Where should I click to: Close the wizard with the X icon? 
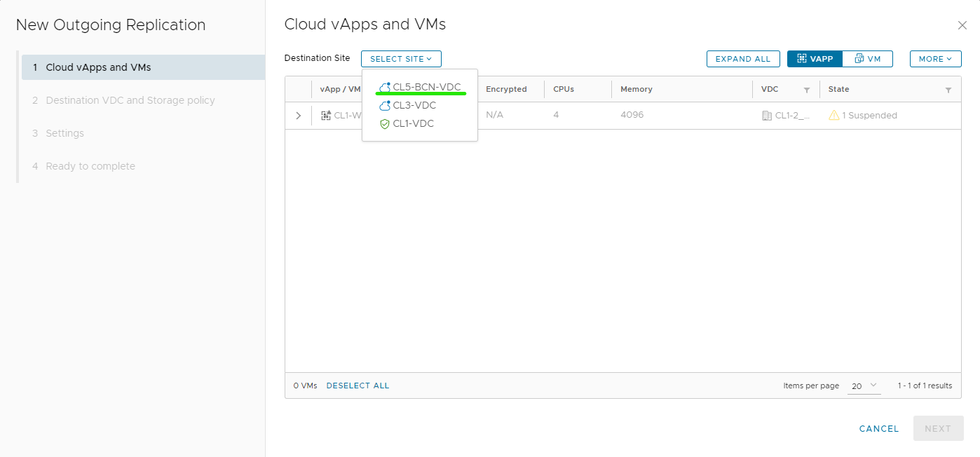pos(962,25)
